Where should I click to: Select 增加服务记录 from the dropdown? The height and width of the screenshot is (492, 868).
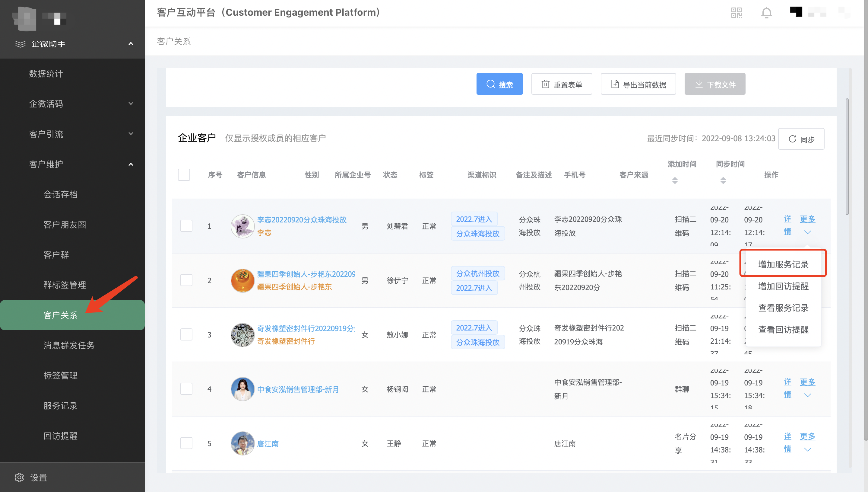tap(783, 264)
